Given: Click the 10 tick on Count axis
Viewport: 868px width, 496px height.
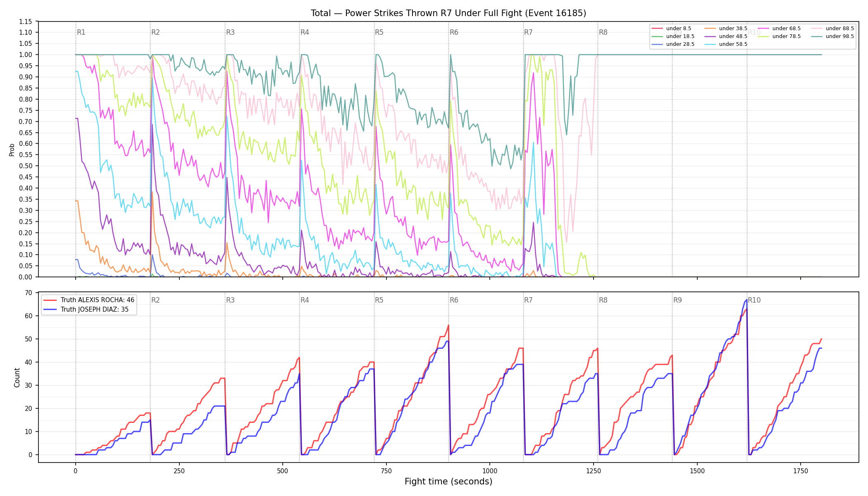Looking at the screenshot, I should [29, 432].
